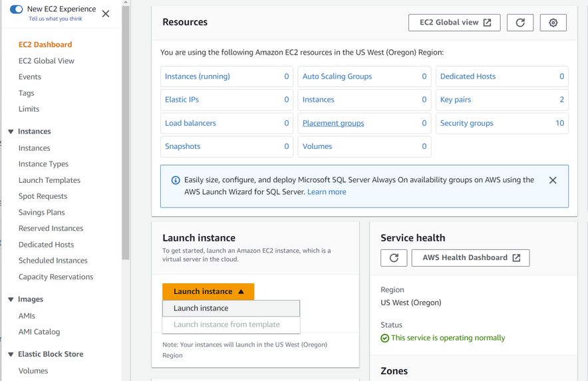Collapse the Instances sidebar section
The image size is (588, 381).
tap(11, 132)
